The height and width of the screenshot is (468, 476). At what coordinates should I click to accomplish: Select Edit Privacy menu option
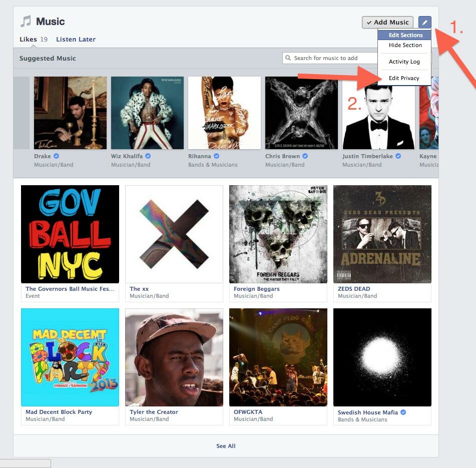click(403, 78)
